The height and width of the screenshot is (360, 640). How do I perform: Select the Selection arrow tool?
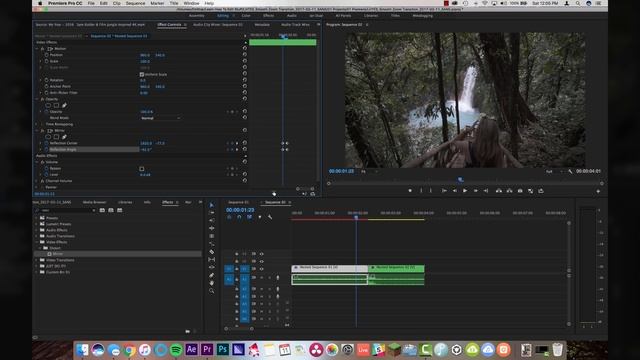click(211, 205)
